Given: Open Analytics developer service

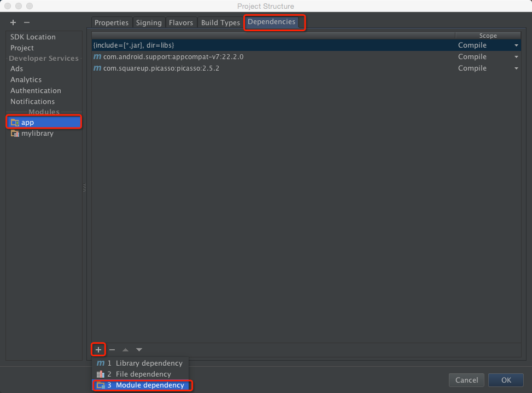Looking at the screenshot, I should (x=26, y=79).
